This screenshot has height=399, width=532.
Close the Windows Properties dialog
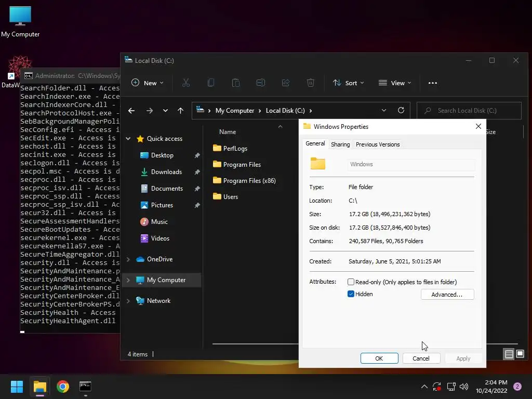click(x=478, y=126)
